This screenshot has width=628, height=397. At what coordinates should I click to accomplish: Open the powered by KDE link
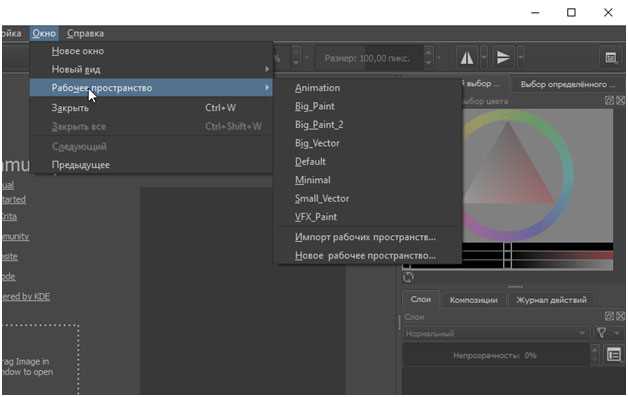pos(26,296)
